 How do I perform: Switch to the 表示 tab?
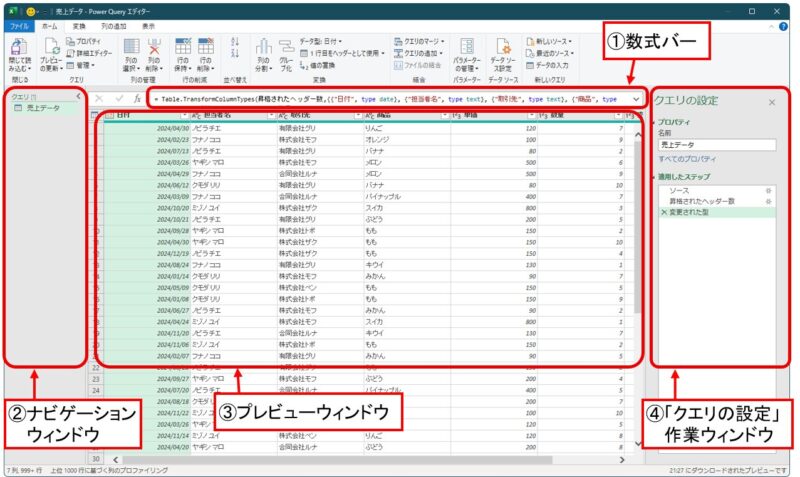point(148,26)
